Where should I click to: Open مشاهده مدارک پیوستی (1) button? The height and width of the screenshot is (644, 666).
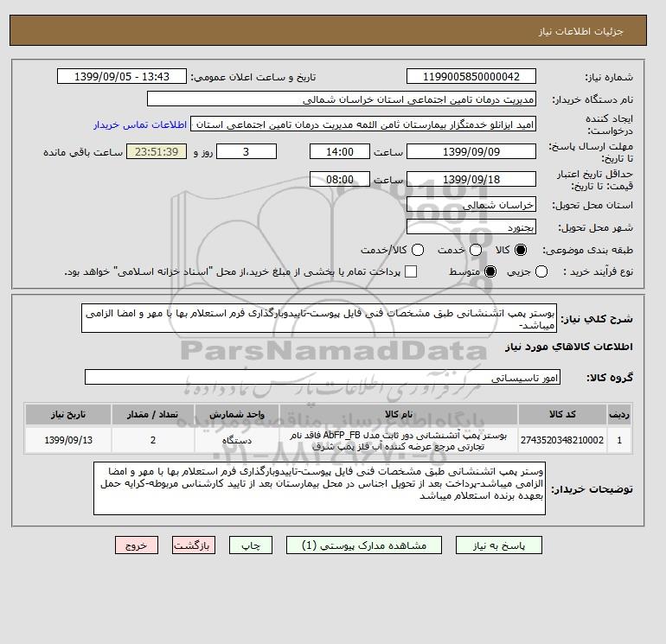[364, 545]
